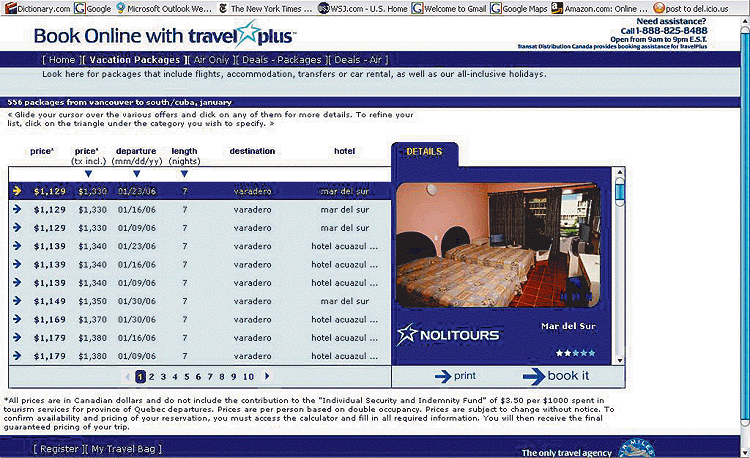Go to results page 10
Viewport: 750px width, 458px height.
[248, 377]
